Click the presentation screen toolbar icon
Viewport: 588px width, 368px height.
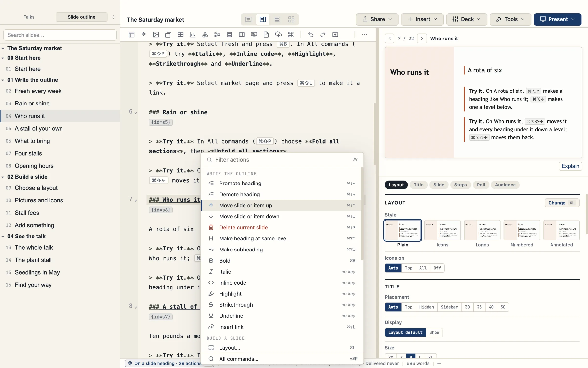[x=254, y=35]
